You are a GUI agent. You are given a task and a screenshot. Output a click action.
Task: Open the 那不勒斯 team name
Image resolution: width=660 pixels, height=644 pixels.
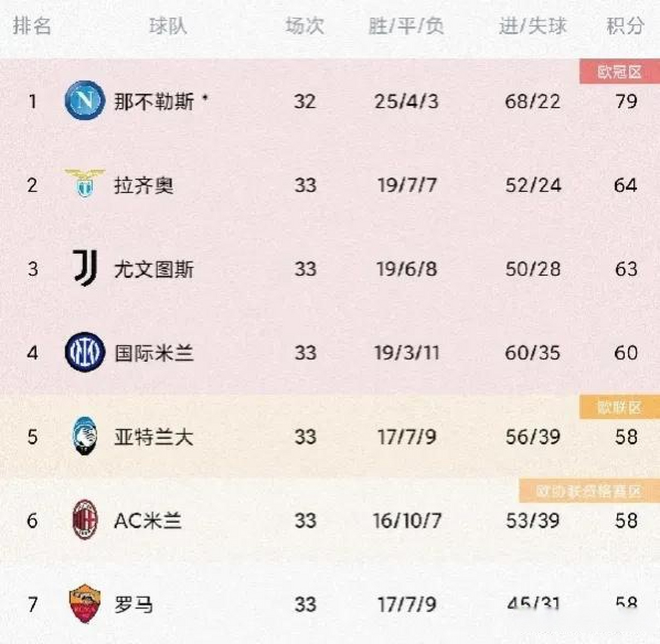154,102
